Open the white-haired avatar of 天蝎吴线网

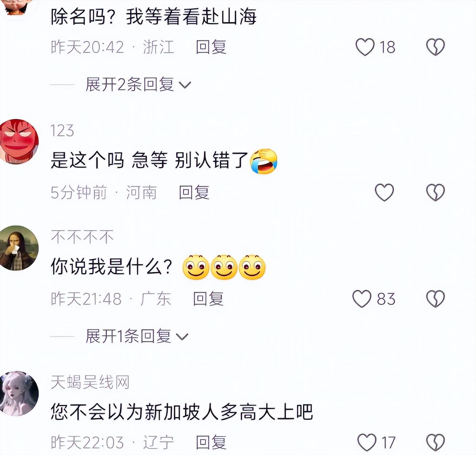click(x=18, y=393)
